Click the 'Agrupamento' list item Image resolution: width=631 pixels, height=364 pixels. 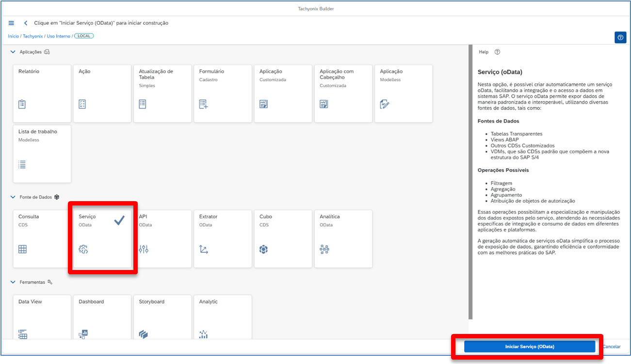point(506,195)
